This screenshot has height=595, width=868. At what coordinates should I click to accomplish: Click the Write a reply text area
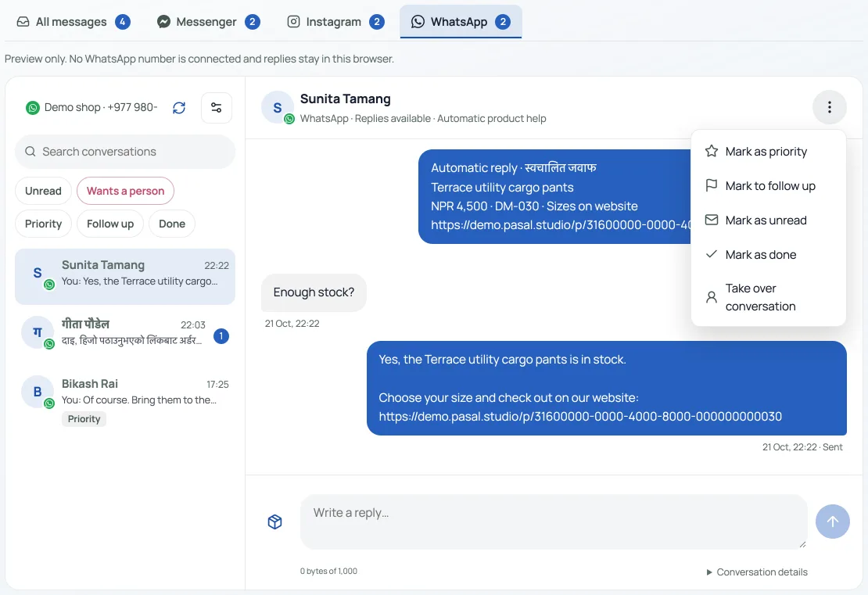pyautogui.click(x=554, y=522)
